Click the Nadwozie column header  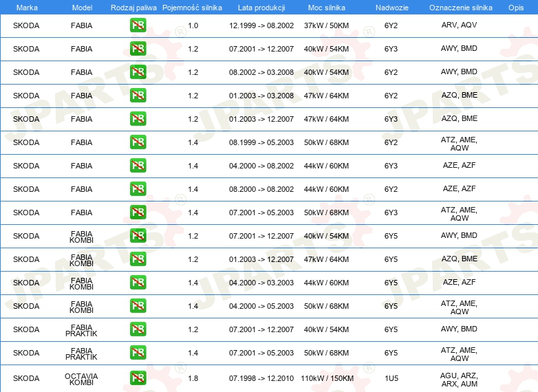point(392,8)
